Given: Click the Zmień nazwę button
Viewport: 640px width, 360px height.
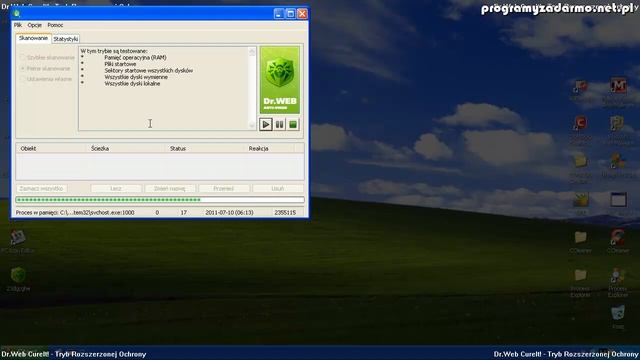Looking at the screenshot, I should pos(170,189).
